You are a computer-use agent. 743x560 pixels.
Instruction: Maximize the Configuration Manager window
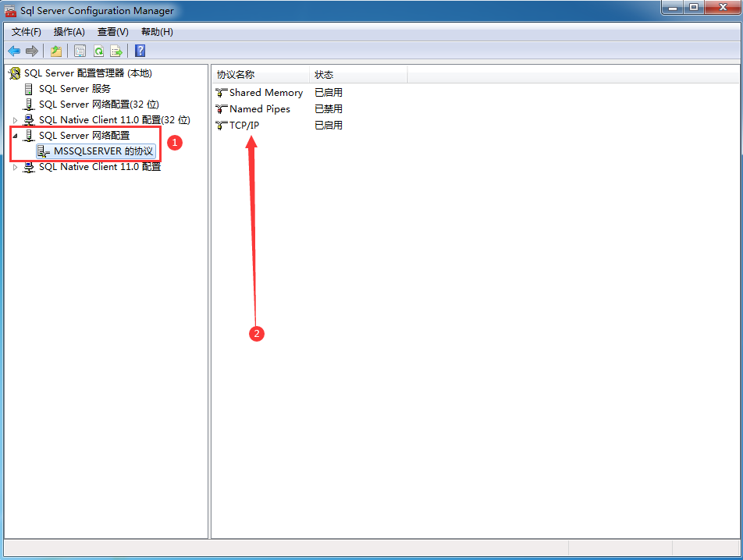pos(694,7)
